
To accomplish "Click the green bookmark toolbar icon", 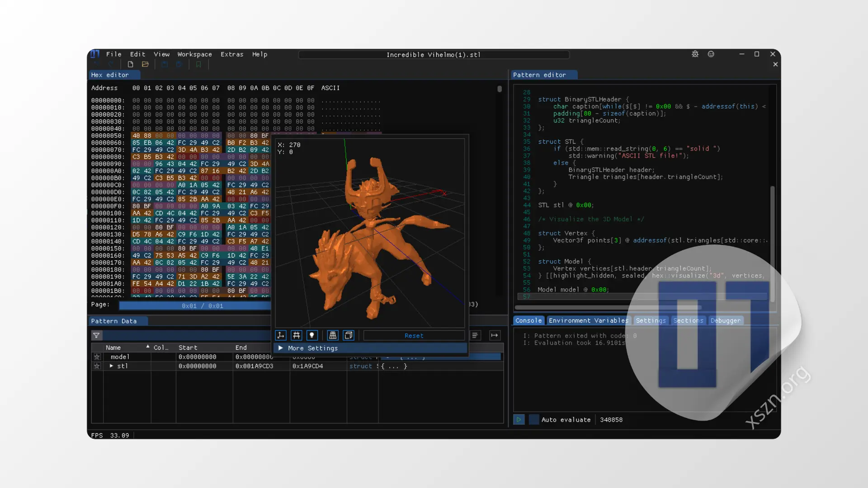I will coord(198,65).
